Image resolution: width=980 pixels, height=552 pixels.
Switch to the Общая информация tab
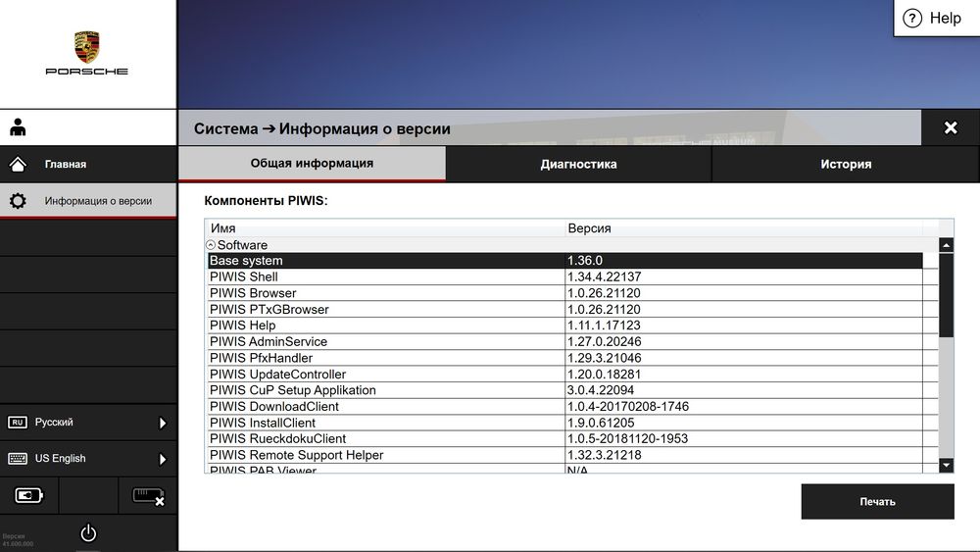tap(312, 163)
